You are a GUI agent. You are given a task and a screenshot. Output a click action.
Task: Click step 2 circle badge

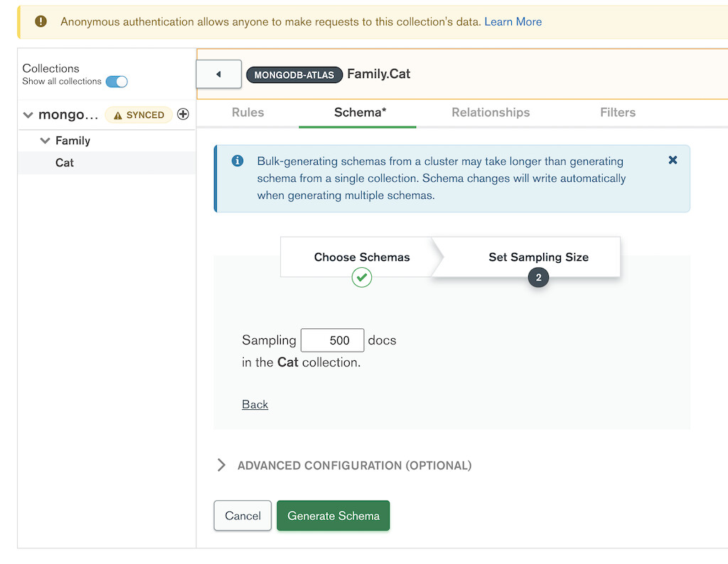pyautogui.click(x=538, y=278)
